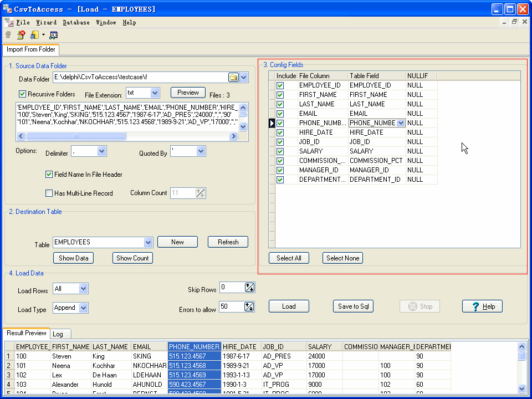Click the current row arrow marker for PHONE_NUMBER
The width and height of the screenshot is (532, 399).
[272, 123]
